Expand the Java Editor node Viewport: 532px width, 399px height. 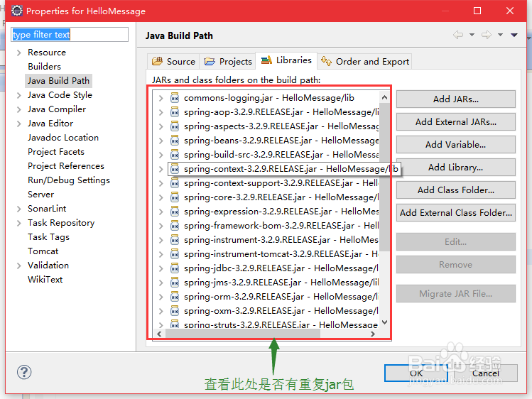click(19, 124)
